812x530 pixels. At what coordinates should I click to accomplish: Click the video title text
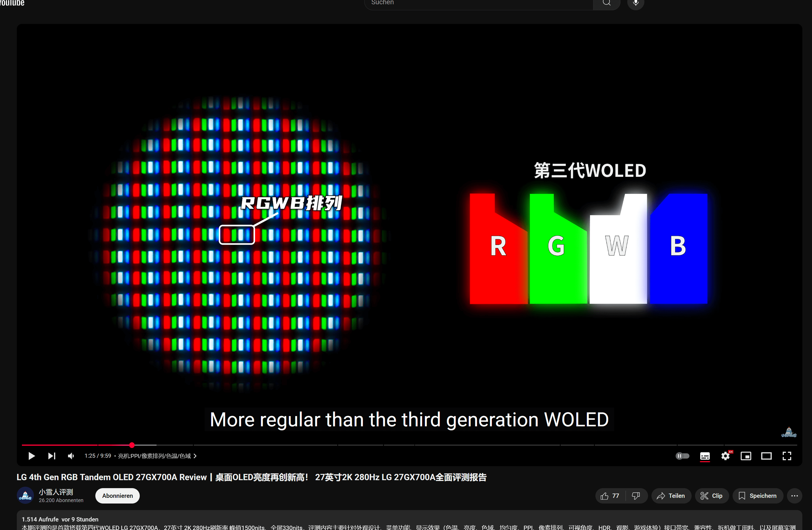(251, 477)
